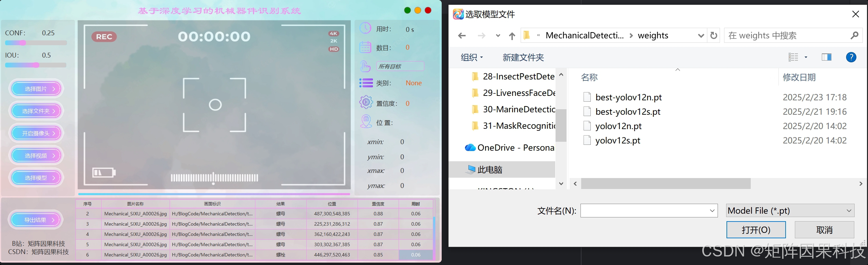Click the file icon of yolov12s.pt
Screen dimensions: 868x265
[587, 140]
